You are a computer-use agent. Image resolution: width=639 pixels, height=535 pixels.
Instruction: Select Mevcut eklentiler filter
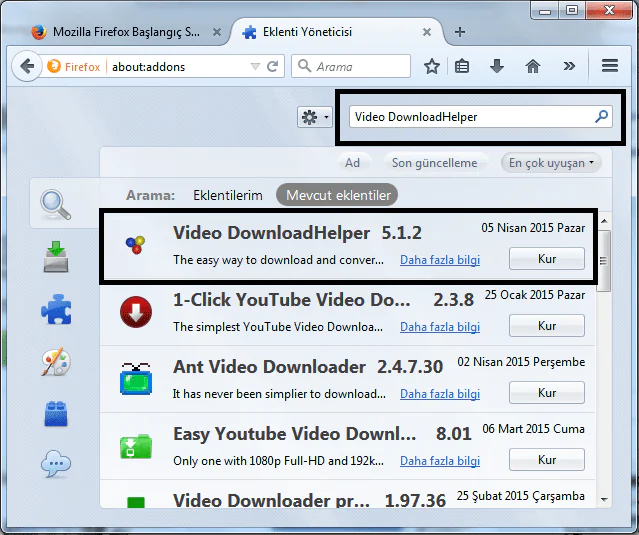pyautogui.click(x=337, y=195)
